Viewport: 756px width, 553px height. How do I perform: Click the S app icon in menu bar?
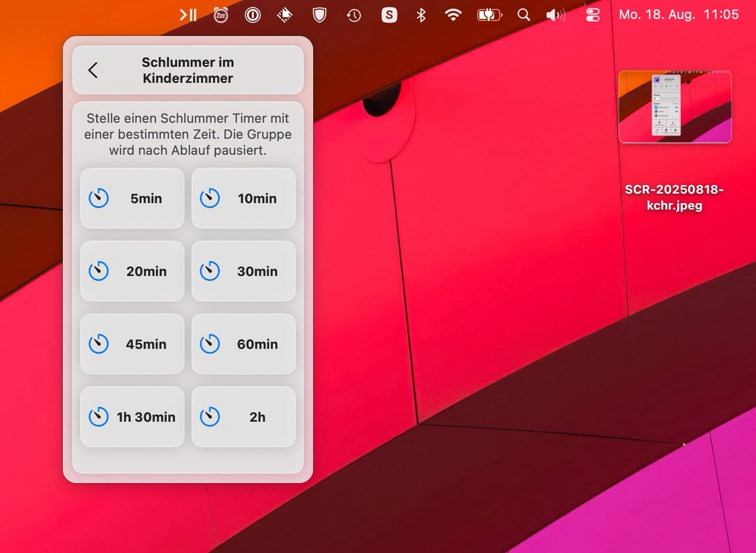pyautogui.click(x=389, y=15)
